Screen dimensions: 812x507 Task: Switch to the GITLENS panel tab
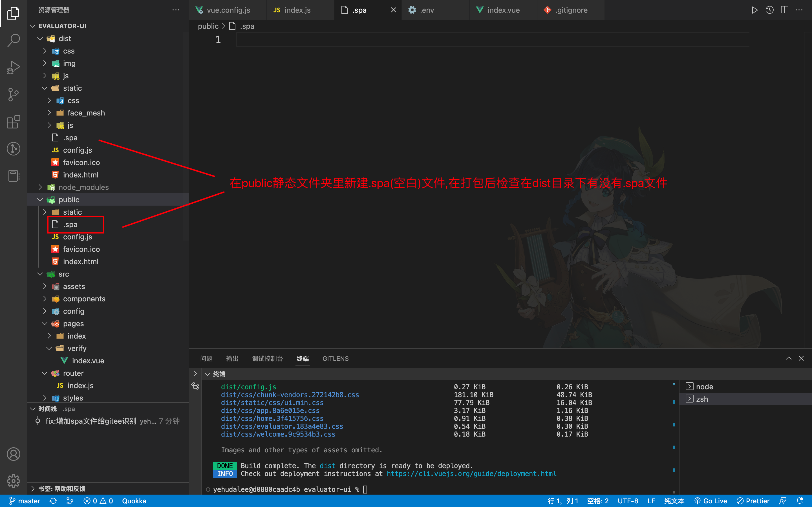(335, 359)
